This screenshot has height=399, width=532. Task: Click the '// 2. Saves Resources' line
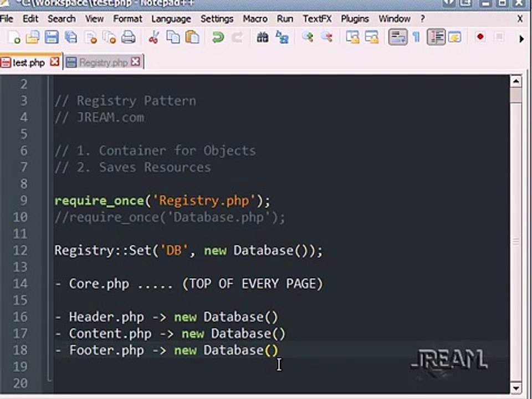[x=132, y=167]
